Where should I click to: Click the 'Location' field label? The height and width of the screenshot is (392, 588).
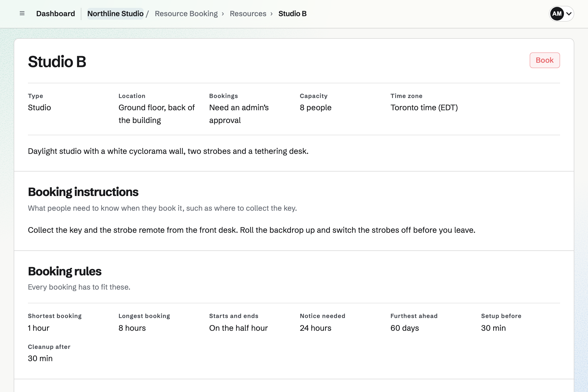(x=132, y=96)
